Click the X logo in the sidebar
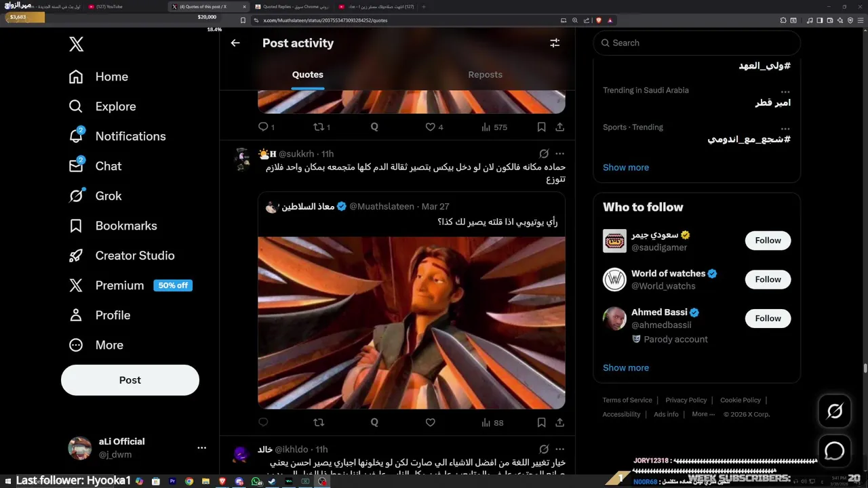The image size is (868, 488). [76, 45]
